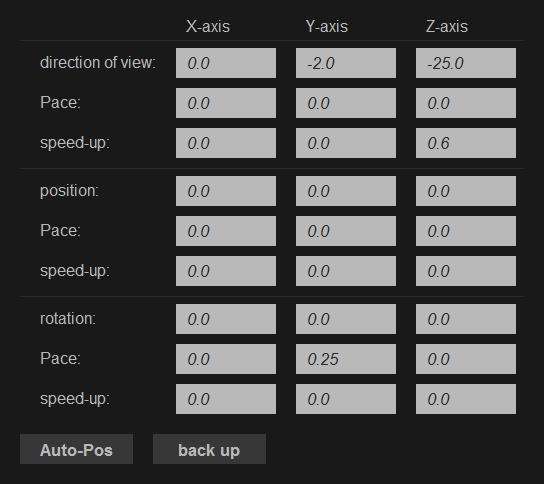Select direction of view Y-axis field showing -2.0
The width and height of the screenshot is (544, 484).
pyautogui.click(x=346, y=63)
